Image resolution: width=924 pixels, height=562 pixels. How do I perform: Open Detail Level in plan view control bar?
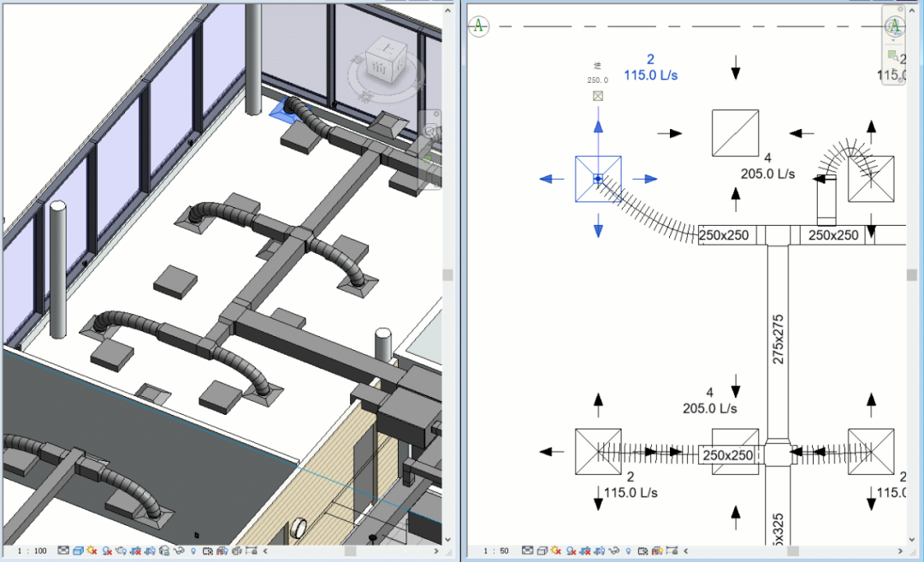click(x=529, y=552)
